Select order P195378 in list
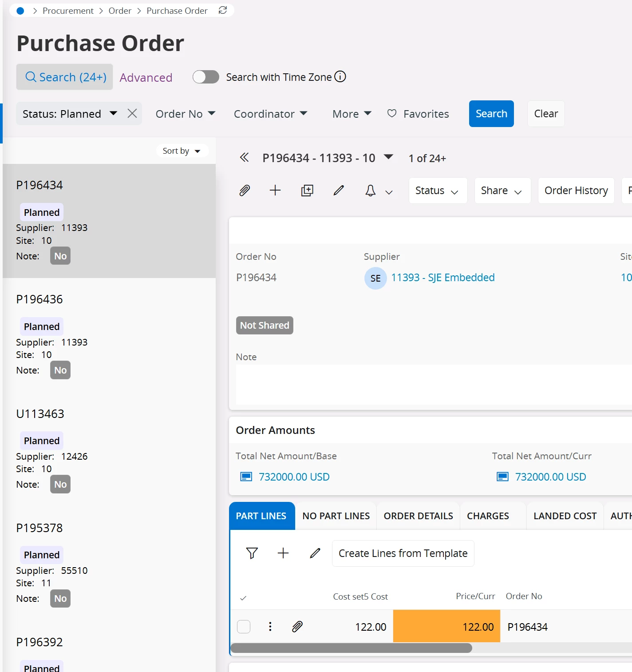 point(109,564)
